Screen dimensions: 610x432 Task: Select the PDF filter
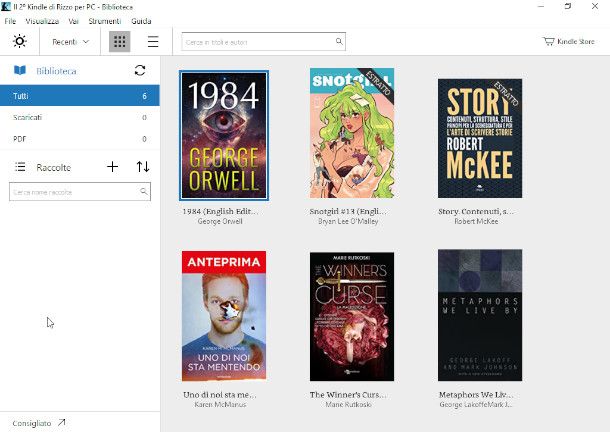80,139
